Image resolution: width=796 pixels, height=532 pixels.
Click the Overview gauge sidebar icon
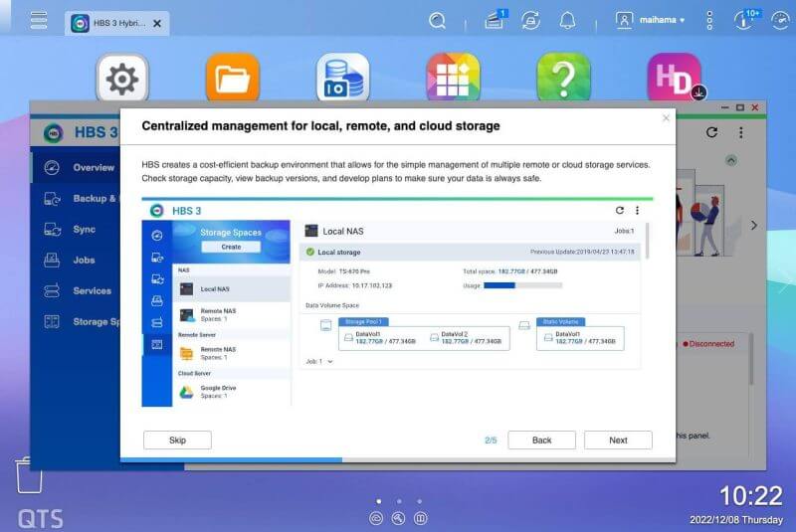pos(52,167)
